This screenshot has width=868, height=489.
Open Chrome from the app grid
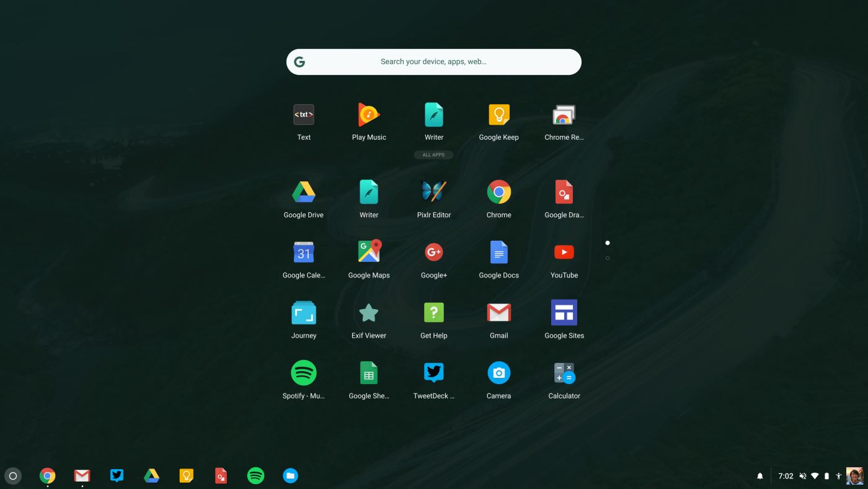coord(499,192)
